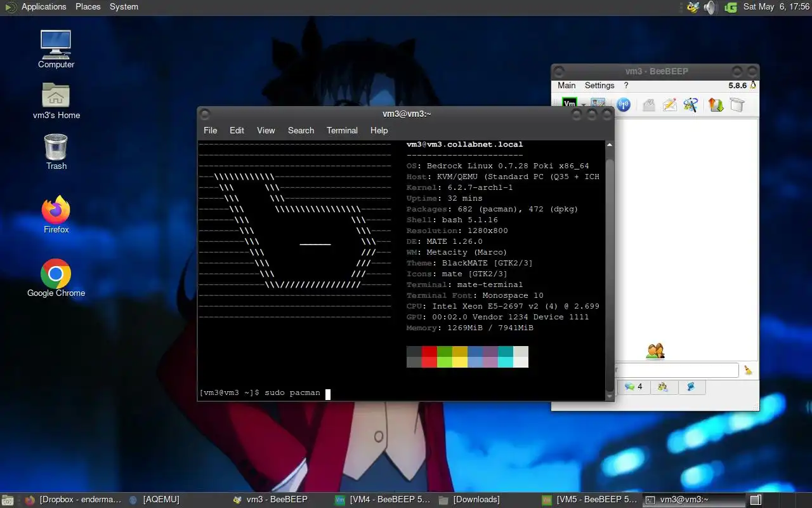
Task: Switch to BeeBEEP groups tab
Action: (x=664, y=387)
